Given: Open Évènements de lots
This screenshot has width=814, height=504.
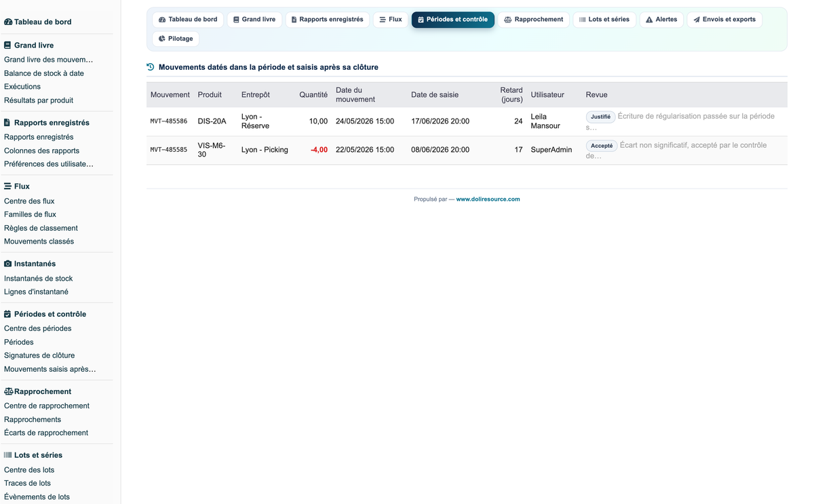Looking at the screenshot, I should click(37, 497).
